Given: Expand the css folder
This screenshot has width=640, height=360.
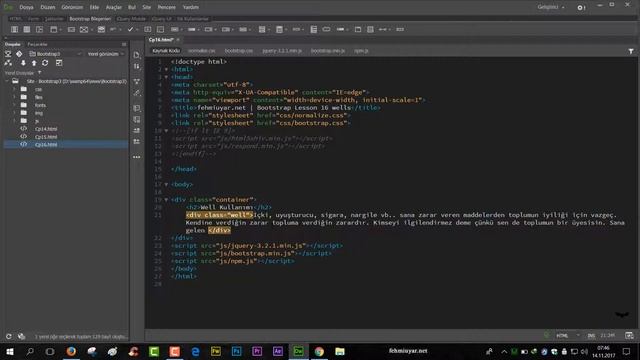Looking at the screenshot, I should [x=14, y=89].
